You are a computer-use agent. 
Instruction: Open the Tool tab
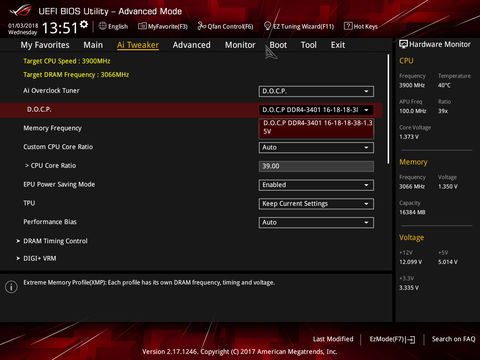309,45
